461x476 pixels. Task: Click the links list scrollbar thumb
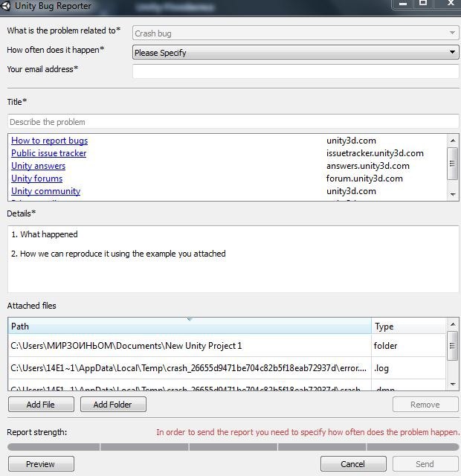pyautogui.click(x=453, y=164)
